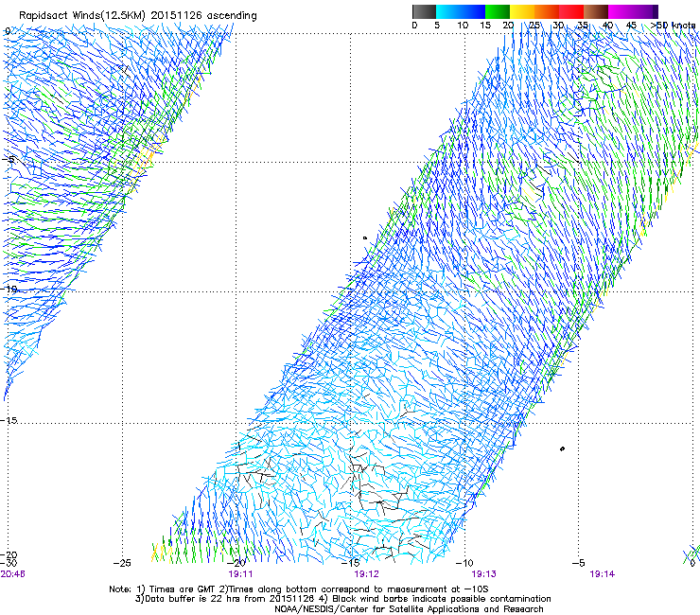Click the Ascension Island outline near 8S 14W
Screen dimensions: 700x615
click(365, 238)
